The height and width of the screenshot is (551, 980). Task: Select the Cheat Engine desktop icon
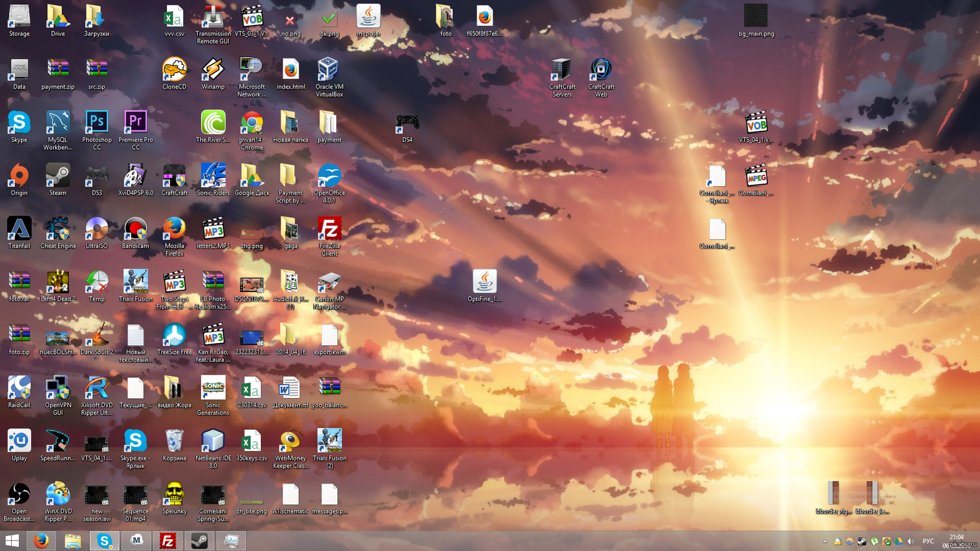tap(58, 233)
